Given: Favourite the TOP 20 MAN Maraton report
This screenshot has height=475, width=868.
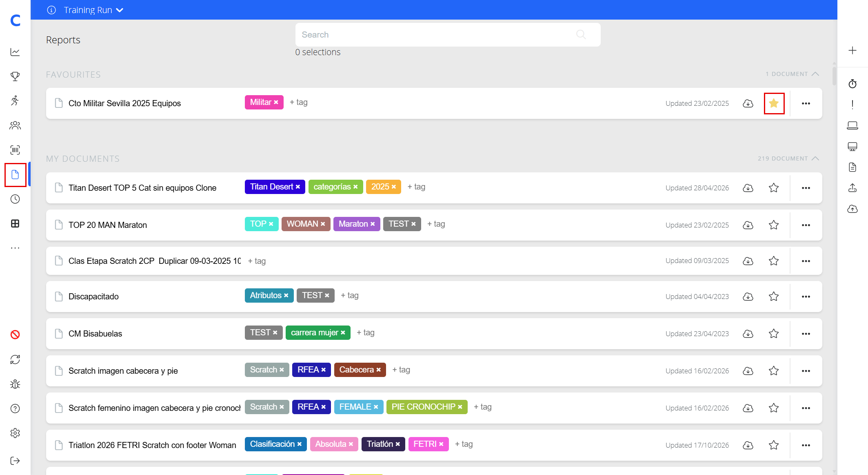Looking at the screenshot, I should click(774, 225).
